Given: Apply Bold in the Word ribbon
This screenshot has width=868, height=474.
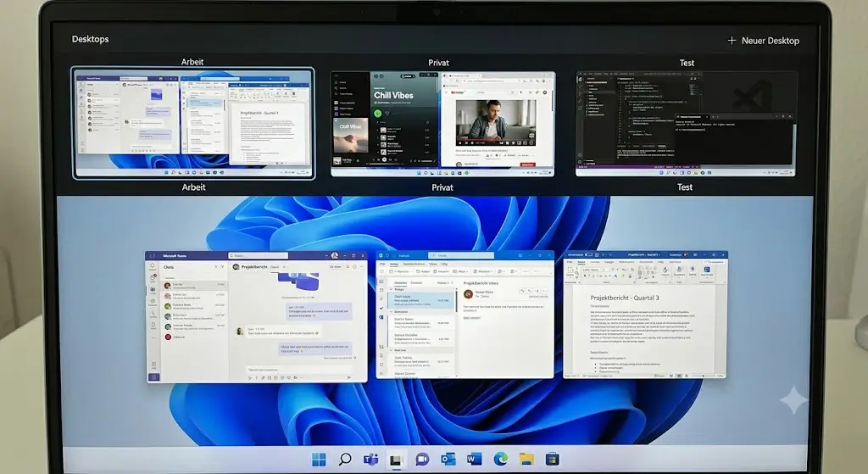Looking at the screenshot, I should point(585,276).
